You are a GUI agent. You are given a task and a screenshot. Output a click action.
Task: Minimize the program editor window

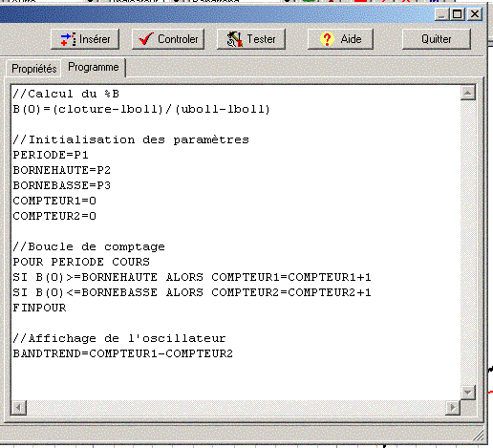click(442, 14)
